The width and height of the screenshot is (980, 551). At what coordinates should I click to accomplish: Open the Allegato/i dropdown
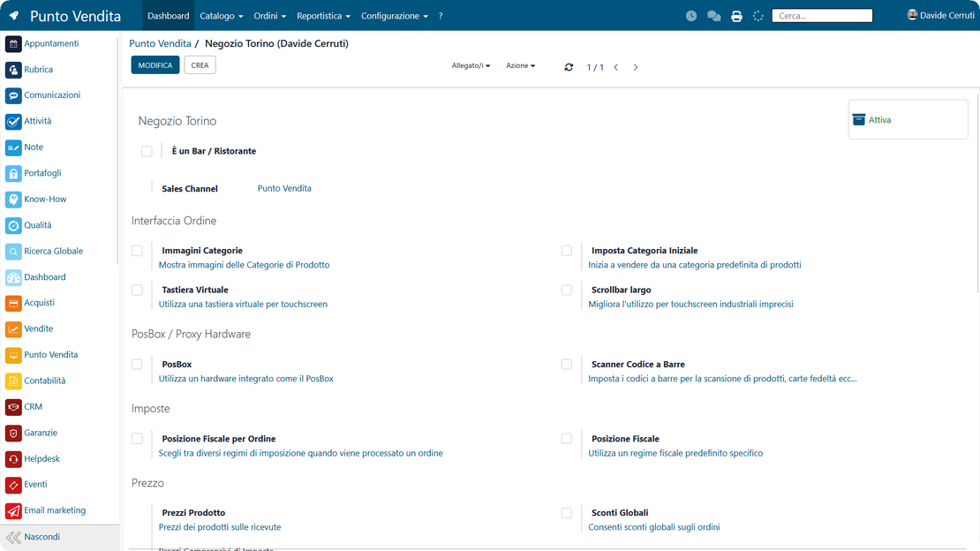point(471,65)
